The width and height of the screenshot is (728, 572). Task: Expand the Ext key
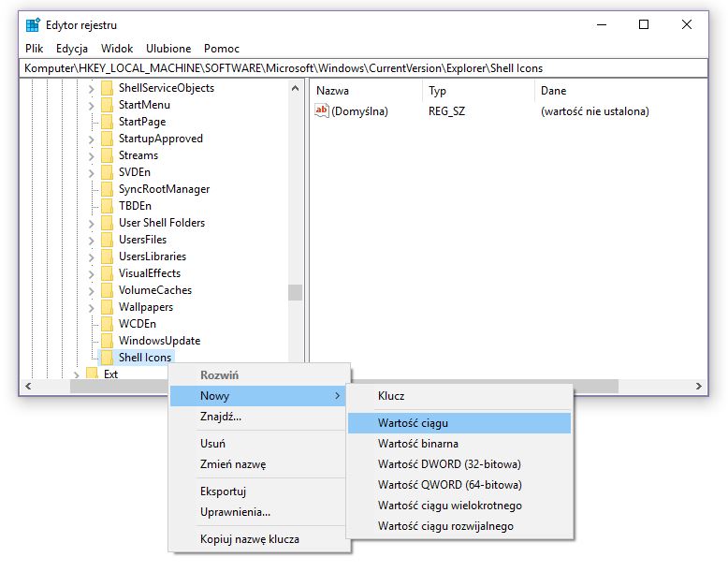pyautogui.click(x=76, y=374)
